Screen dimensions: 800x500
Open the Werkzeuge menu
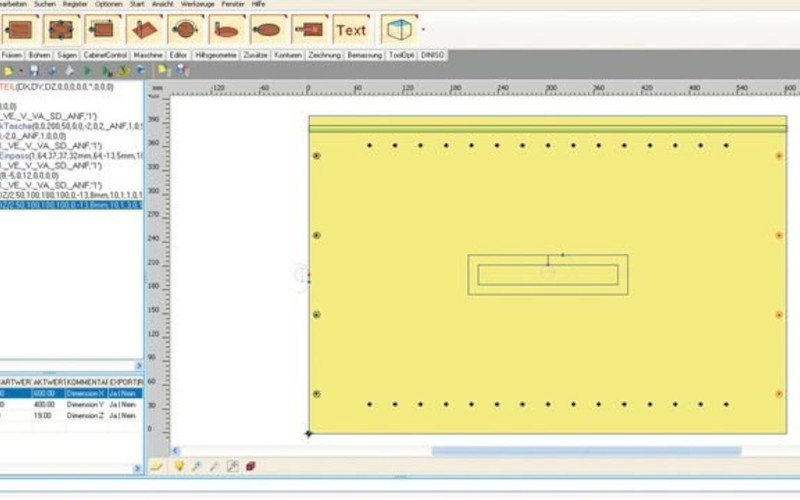click(x=197, y=4)
